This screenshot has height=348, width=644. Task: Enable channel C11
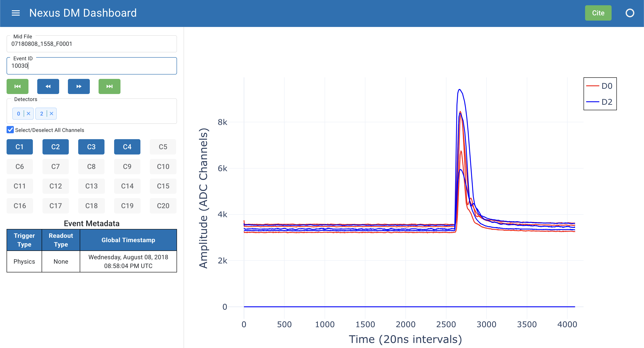click(x=19, y=186)
